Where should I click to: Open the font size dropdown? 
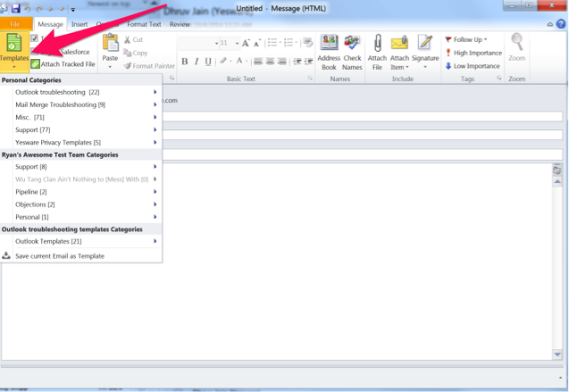tap(237, 43)
